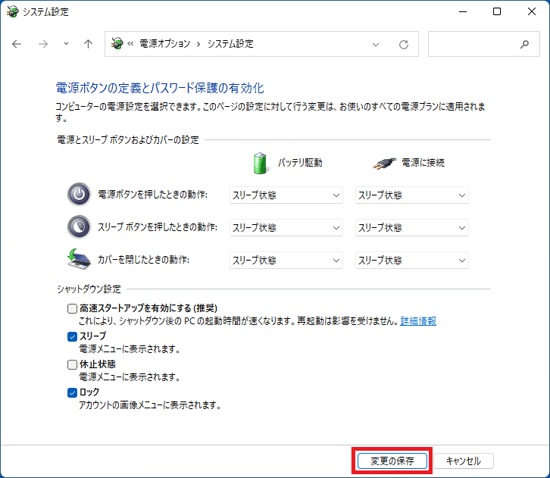
Task: Click the スリープ ボタンを押したときの動作 label
Action: click(157, 227)
